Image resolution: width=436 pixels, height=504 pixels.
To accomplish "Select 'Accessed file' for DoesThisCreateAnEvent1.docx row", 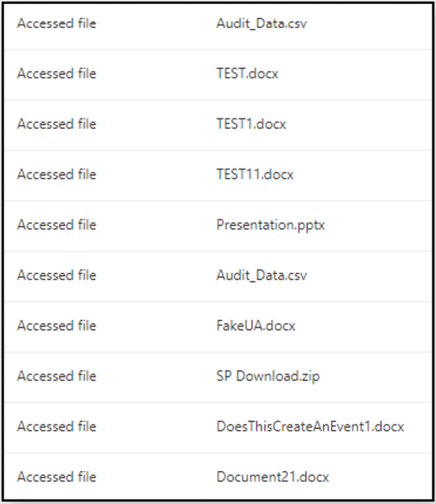I will pyautogui.click(x=57, y=426).
